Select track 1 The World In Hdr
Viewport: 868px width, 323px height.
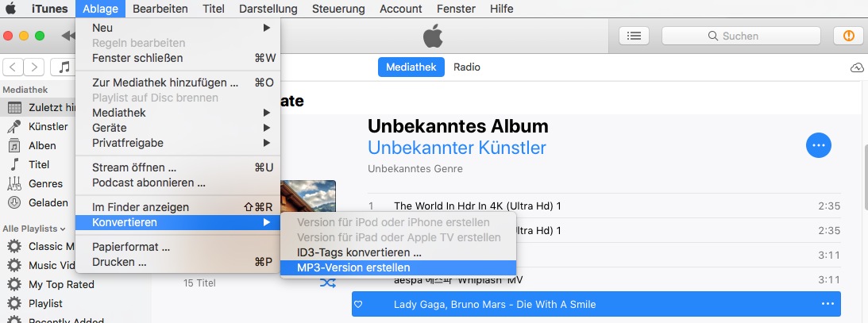[x=604, y=206]
